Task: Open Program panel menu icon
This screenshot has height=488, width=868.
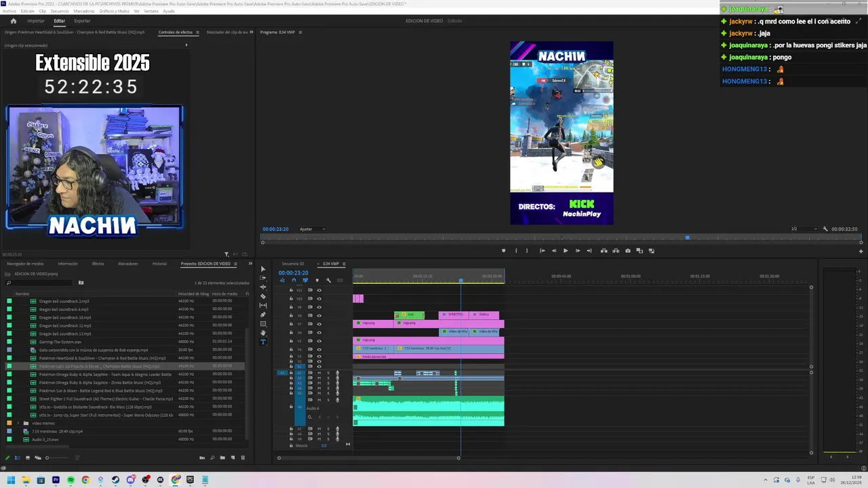Action: click(x=300, y=32)
